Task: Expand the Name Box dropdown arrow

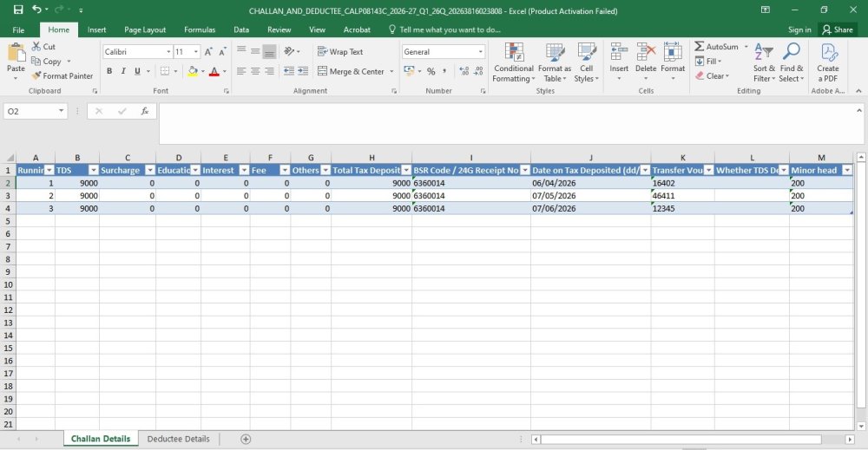Action: [61, 111]
